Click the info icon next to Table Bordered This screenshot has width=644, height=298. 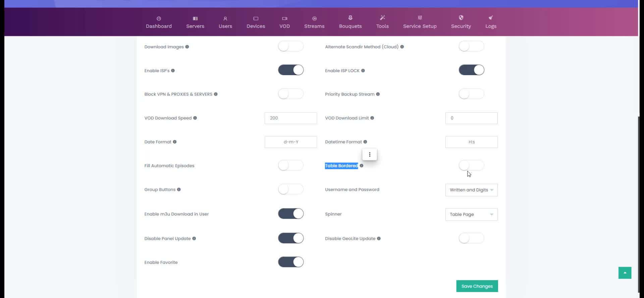[x=362, y=166]
